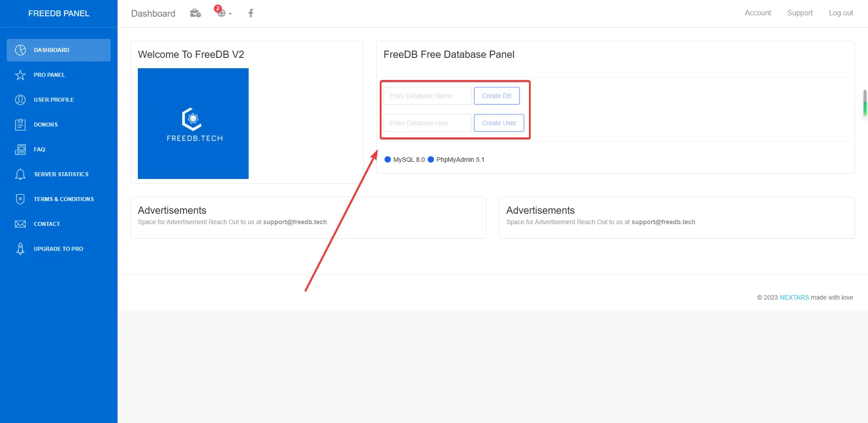868x423 pixels.
Task: Open the DASHBOARD sidebar item
Action: coord(59,50)
